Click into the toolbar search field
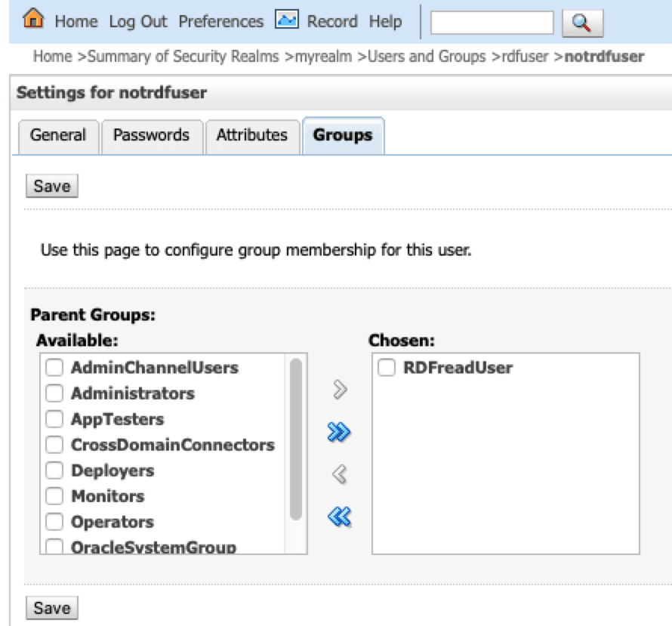The height and width of the screenshot is (626, 672). (492, 23)
